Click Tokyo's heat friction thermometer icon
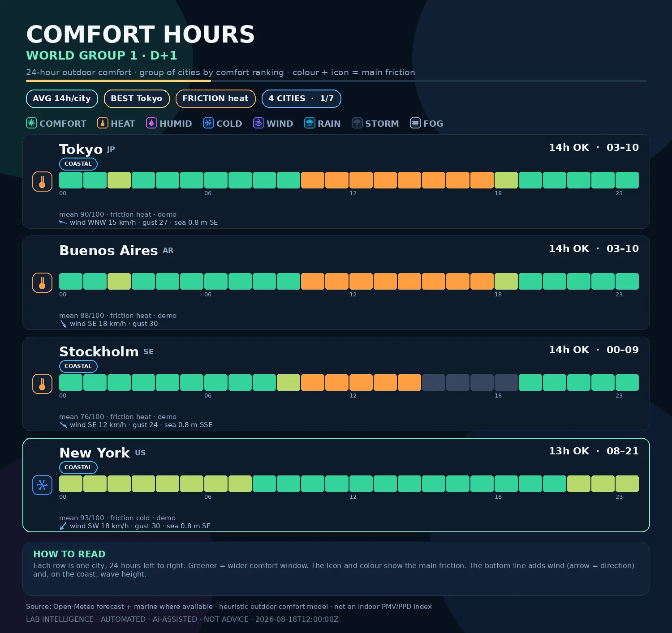The width and height of the screenshot is (672, 633). tap(42, 182)
